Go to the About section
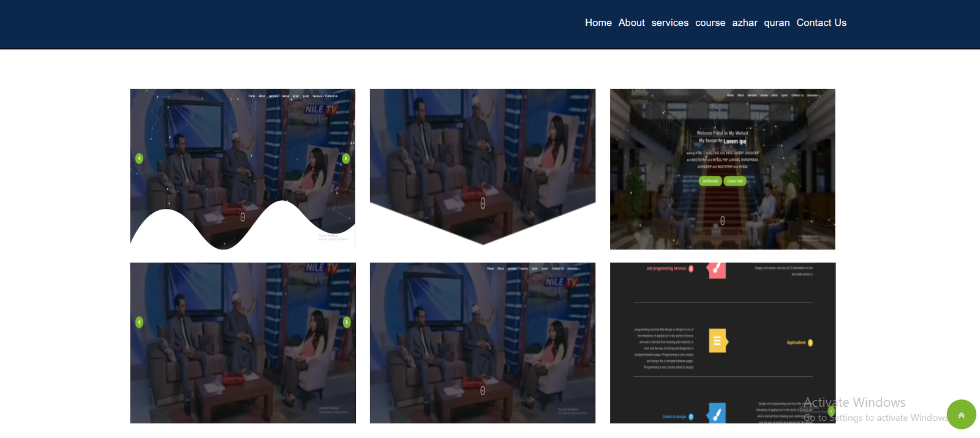This screenshot has width=980, height=438. 631,23
